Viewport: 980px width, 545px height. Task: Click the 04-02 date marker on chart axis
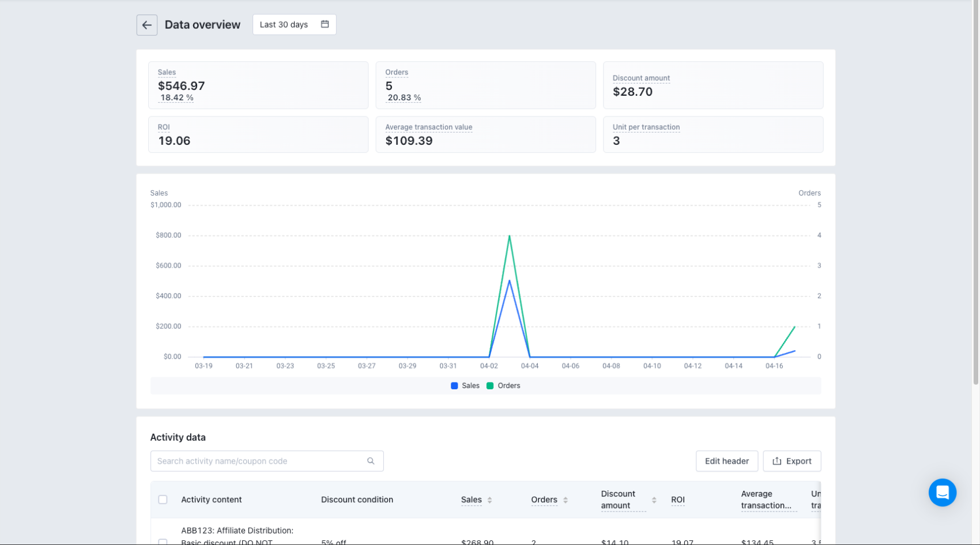(489, 366)
